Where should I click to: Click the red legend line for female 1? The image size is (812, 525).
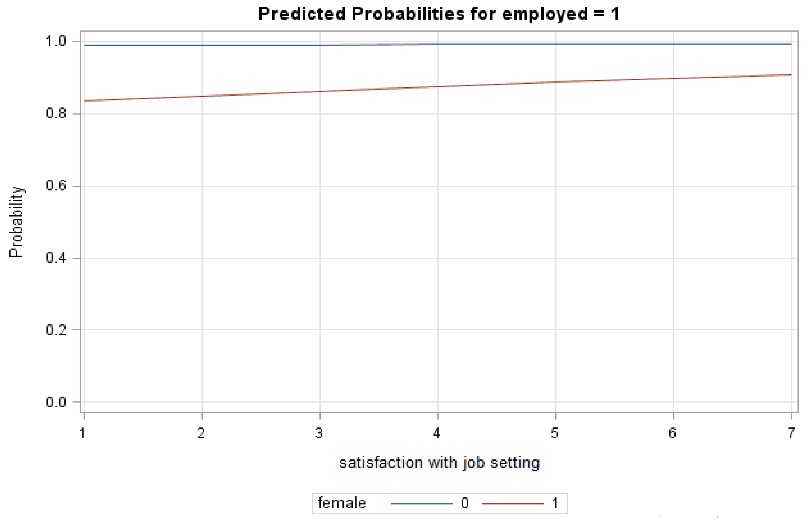512,503
